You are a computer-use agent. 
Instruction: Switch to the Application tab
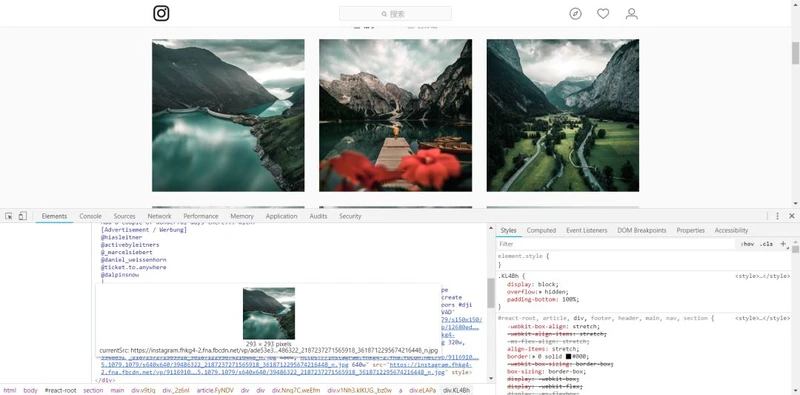[x=281, y=216]
